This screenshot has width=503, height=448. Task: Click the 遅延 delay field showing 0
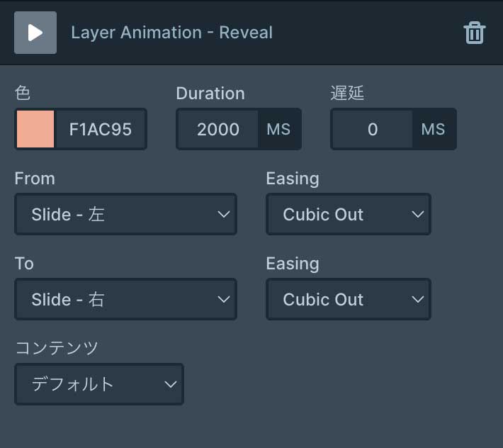372,129
